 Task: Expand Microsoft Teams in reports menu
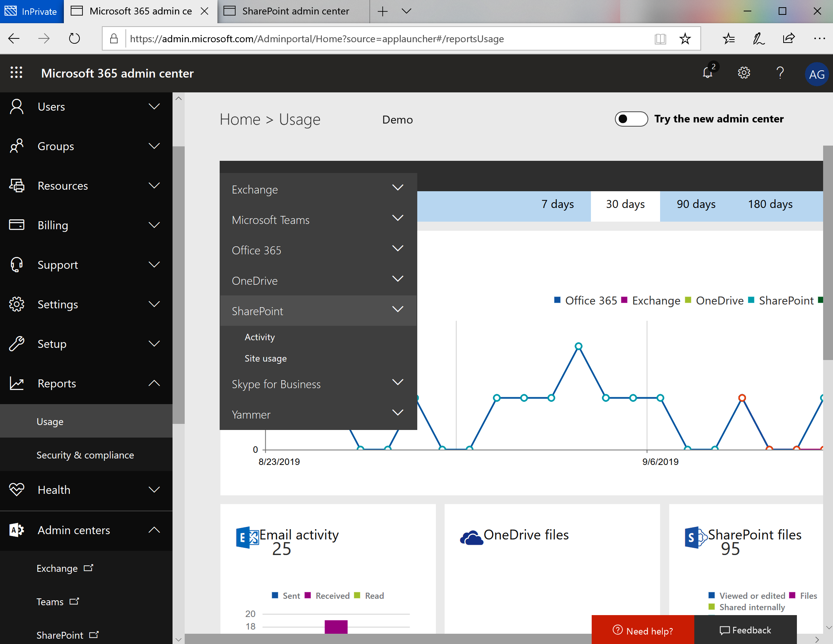coord(318,220)
